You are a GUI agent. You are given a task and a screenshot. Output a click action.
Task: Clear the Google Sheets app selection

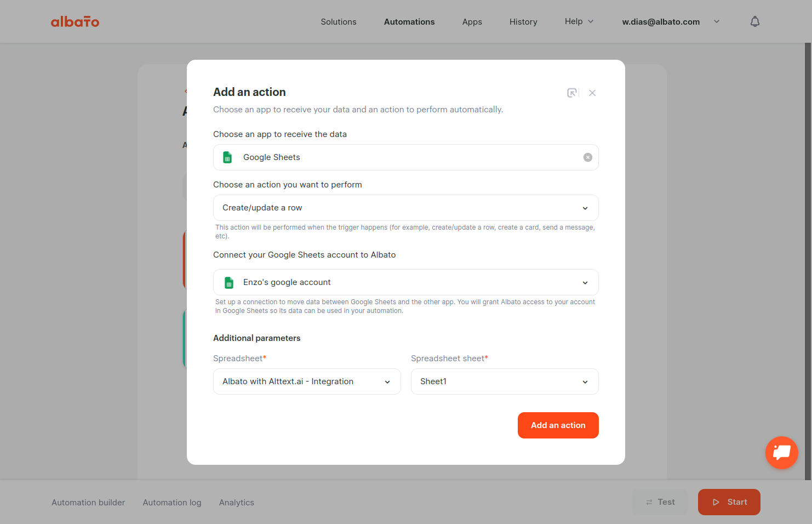(588, 157)
